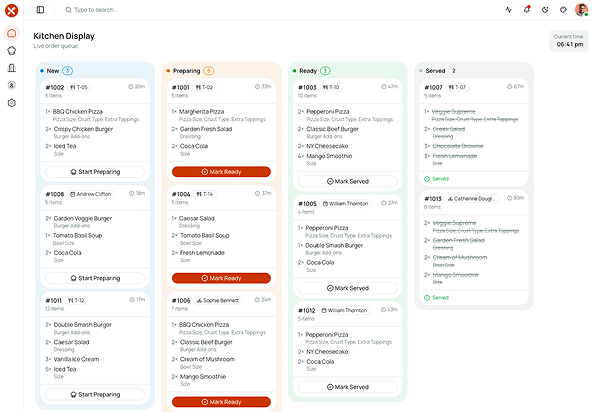Start Preparing order #1002

(95, 172)
